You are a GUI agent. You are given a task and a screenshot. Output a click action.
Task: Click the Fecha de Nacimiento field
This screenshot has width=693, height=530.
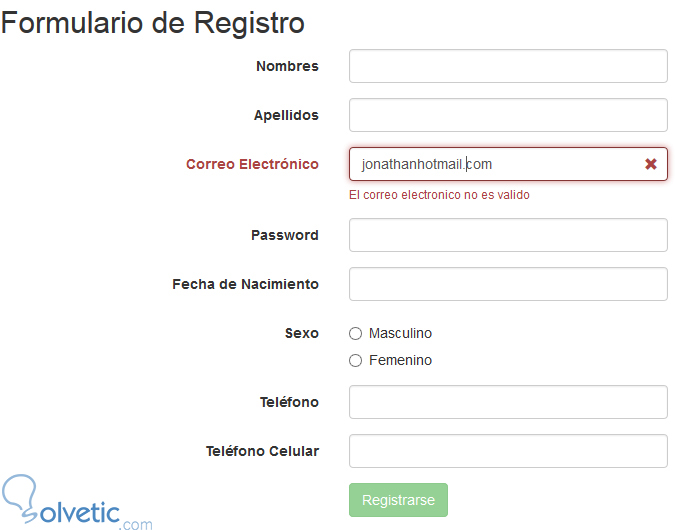(507, 284)
